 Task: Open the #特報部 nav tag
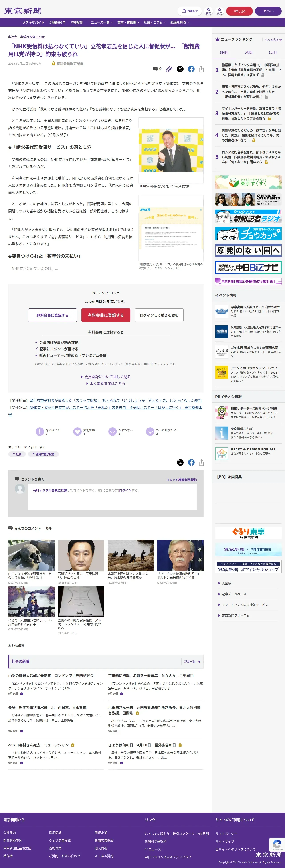click(x=77, y=22)
